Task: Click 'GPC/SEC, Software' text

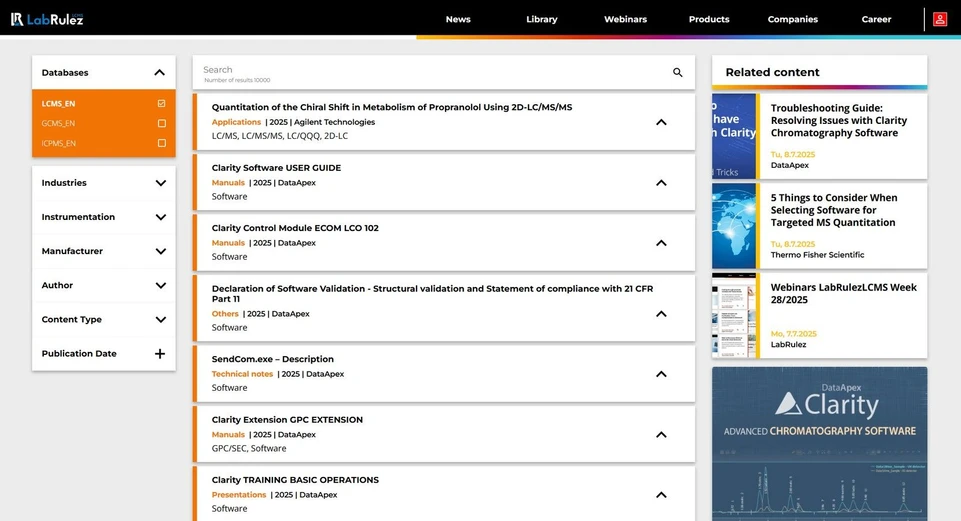Action: (x=249, y=449)
